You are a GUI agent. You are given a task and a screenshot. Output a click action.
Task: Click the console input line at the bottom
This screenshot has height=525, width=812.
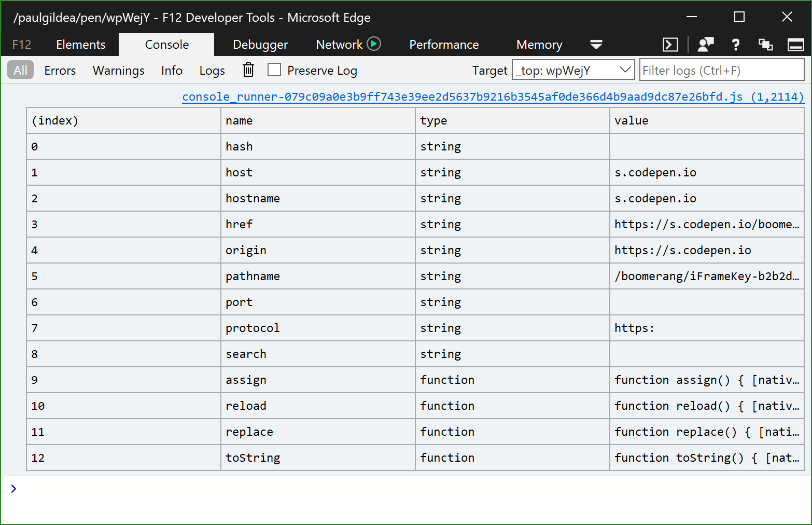click(207, 488)
